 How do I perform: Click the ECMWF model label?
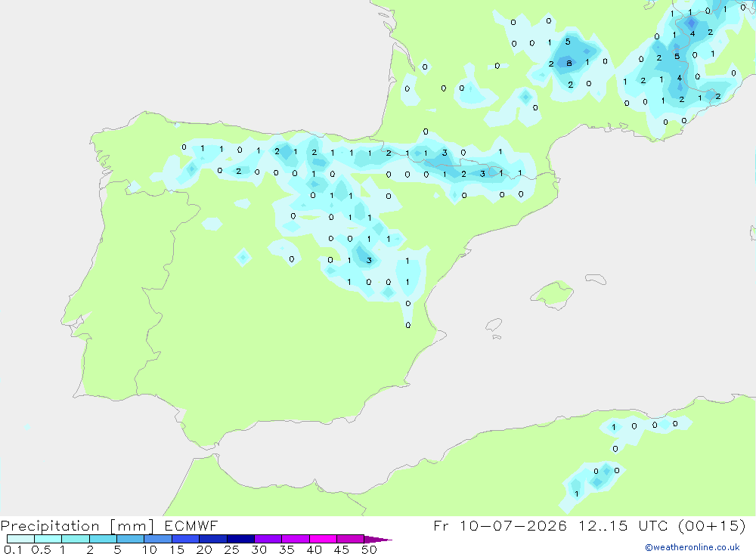pos(191,525)
